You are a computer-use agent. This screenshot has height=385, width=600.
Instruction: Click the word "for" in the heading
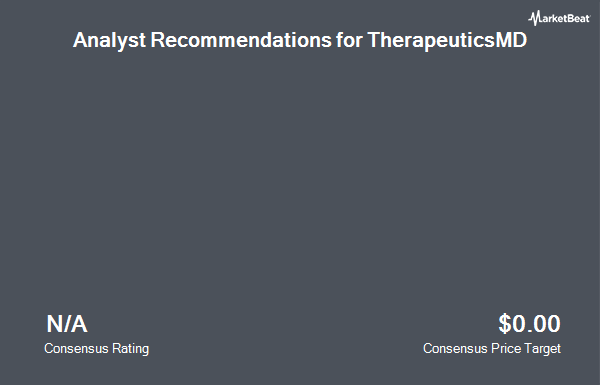tap(349, 39)
